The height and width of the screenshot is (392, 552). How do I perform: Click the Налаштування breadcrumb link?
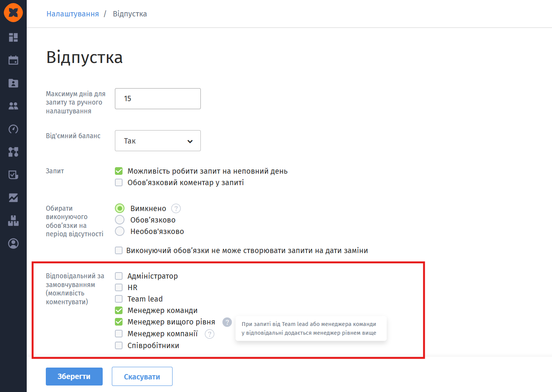click(73, 14)
